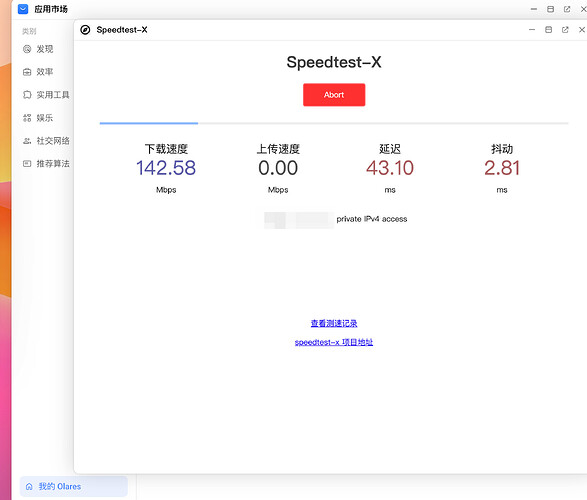Click the 娱乐 grid icon

(27, 118)
